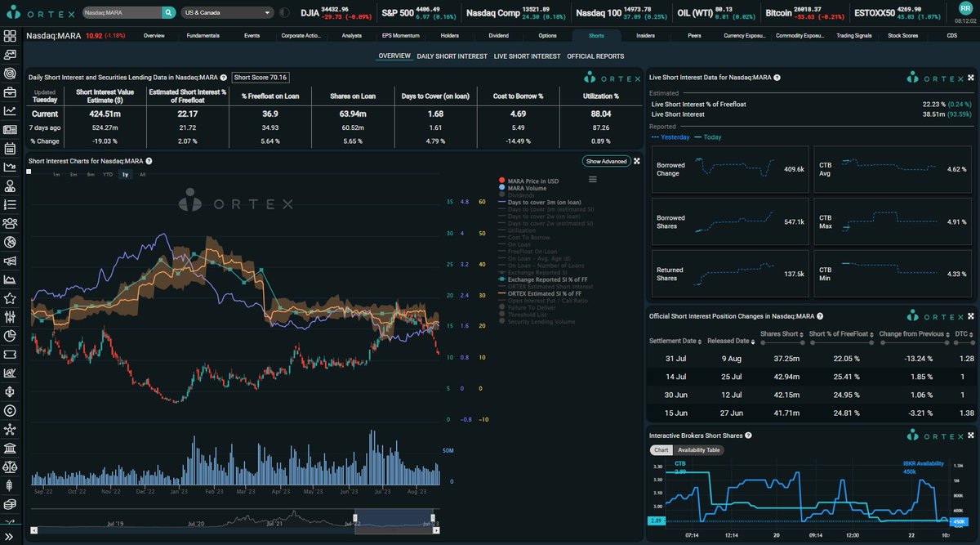The height and width of the screenshot is (545, 980).
Task: Open the sliders settings icon in sidebar
Action: pos(10,317)
